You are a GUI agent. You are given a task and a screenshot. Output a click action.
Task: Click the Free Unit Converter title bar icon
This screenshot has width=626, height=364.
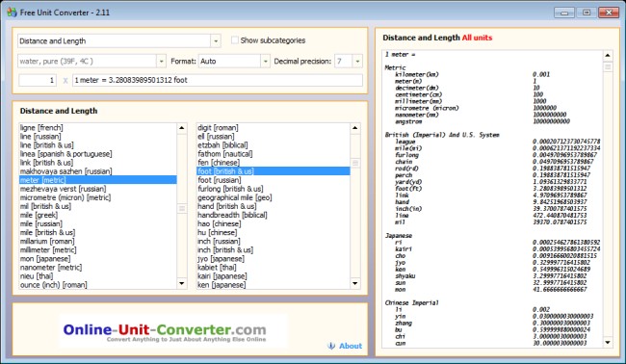tap(12, 13)
